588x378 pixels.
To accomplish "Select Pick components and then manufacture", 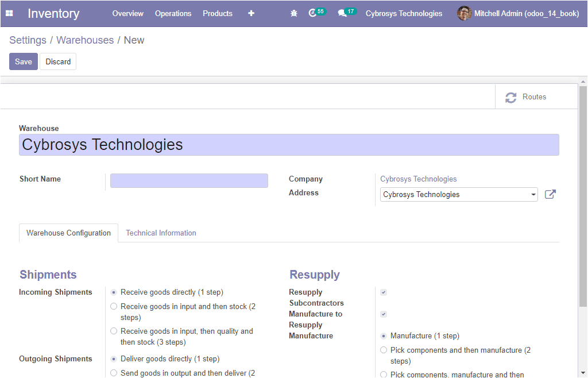I will (x=383, y=350).
